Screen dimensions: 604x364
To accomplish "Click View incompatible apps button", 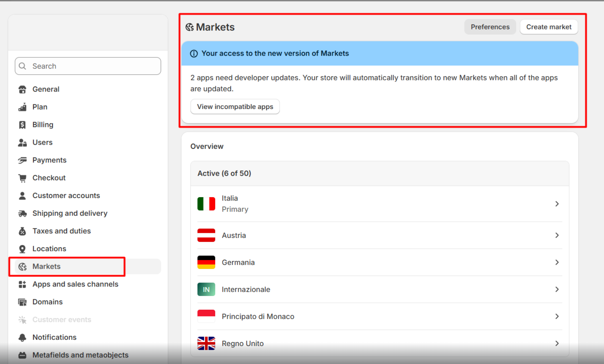I will coord(235,107).
